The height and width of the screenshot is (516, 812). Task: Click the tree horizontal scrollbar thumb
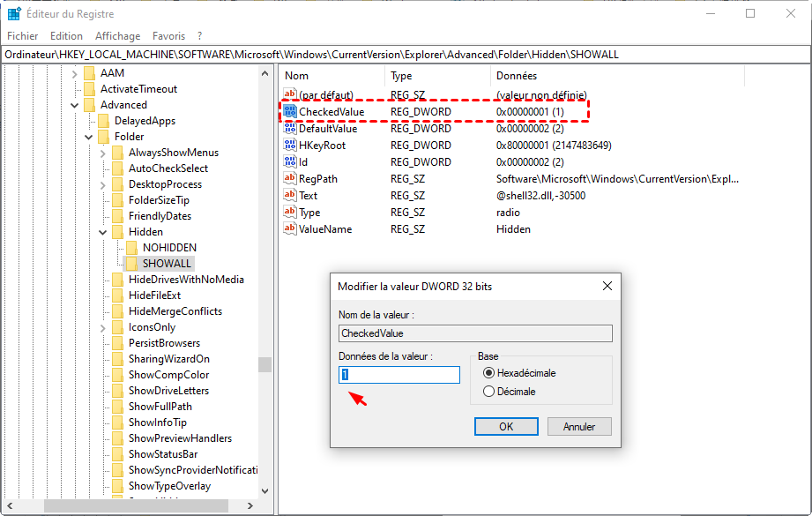(x=136, y=505)
